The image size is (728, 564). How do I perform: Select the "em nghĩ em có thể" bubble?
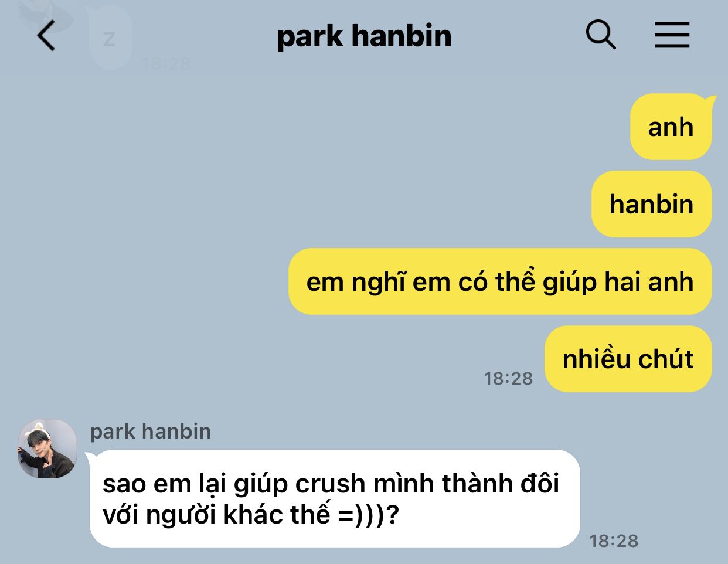point(500,281)
